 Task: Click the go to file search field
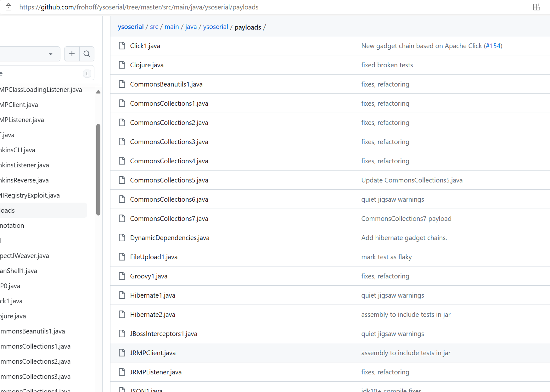click(x=41, y=73)
